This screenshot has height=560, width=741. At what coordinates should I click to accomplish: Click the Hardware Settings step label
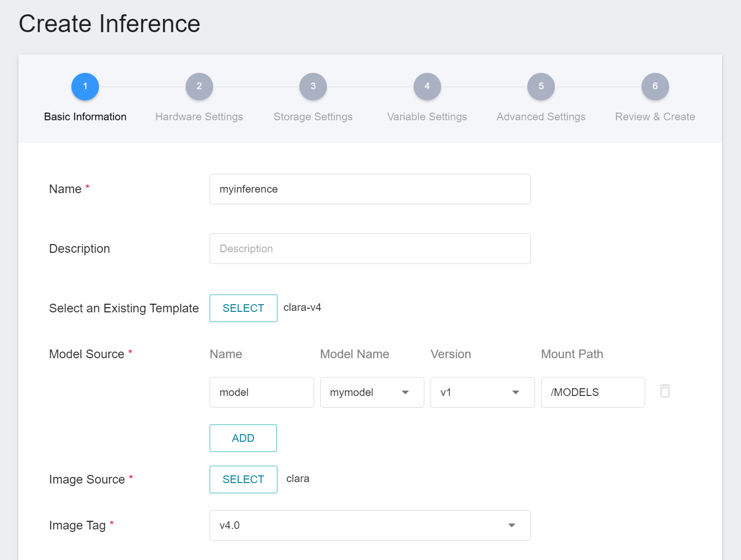[199, 117]
